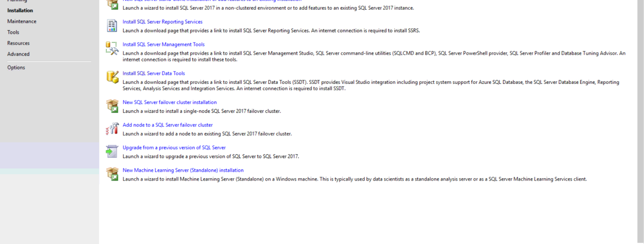Open the Install SQL Server Management Tools link
The image size is (644, 244).
[x=163, y=44]
